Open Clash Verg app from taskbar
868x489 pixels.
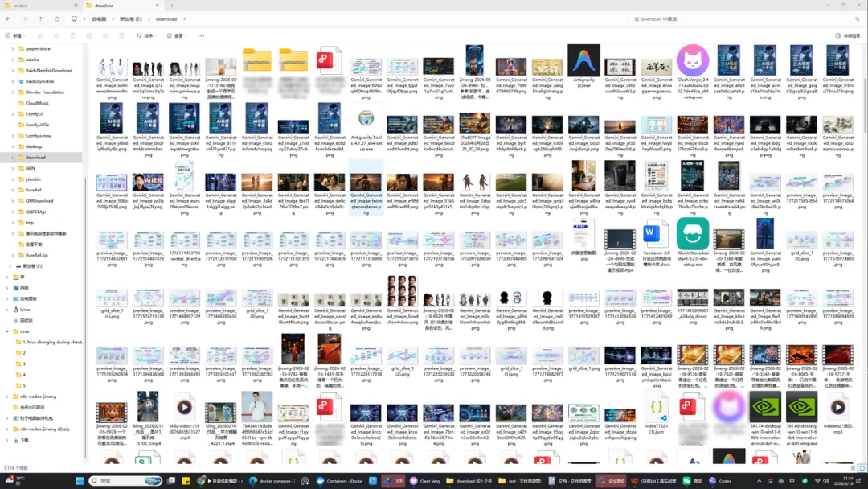coord(425,481)
